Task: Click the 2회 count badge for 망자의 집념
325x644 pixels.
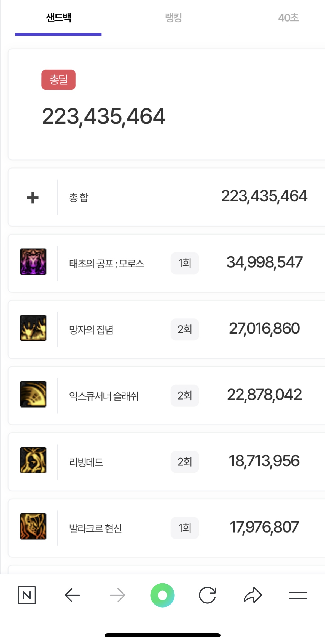Action: tap(185, 329)
